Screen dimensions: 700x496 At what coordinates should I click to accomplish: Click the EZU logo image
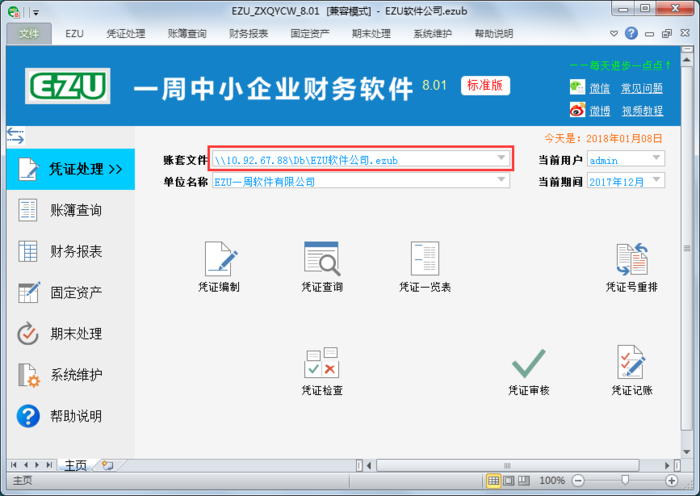click(x=68, y=86)
